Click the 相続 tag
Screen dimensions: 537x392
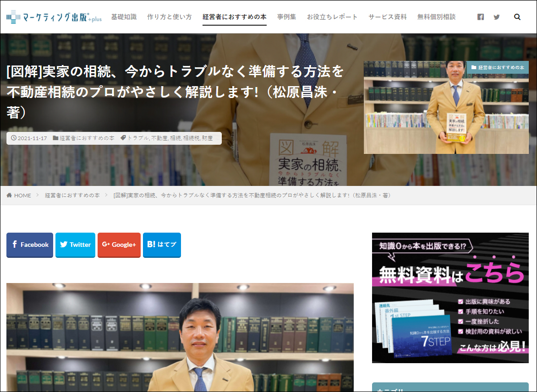tap(175, 138)
